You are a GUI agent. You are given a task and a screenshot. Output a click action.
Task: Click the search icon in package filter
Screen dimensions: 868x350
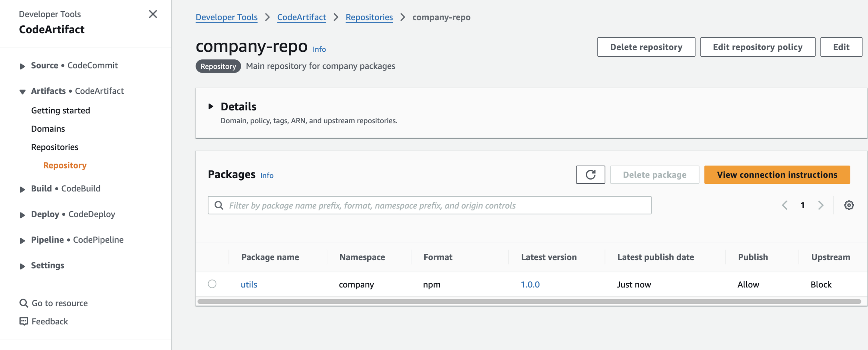pos(219,205)
